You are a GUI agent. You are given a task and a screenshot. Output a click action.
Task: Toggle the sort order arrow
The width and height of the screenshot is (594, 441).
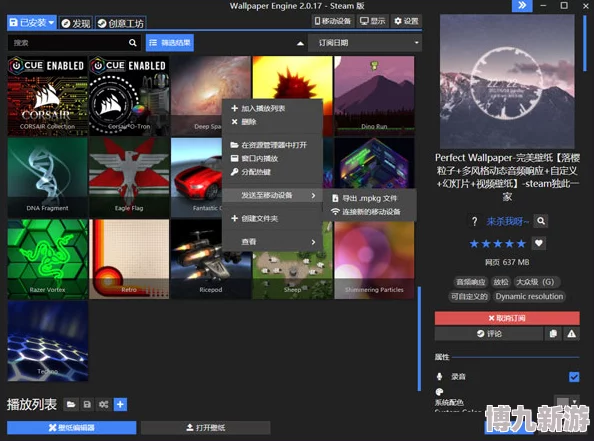(300, 43)
